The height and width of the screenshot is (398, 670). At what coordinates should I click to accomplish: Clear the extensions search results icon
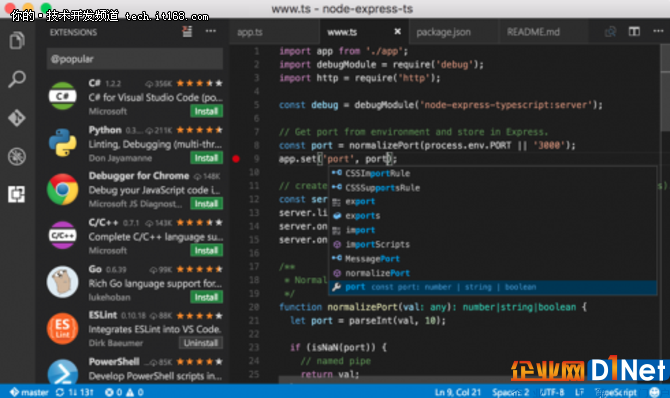[187, 31]
